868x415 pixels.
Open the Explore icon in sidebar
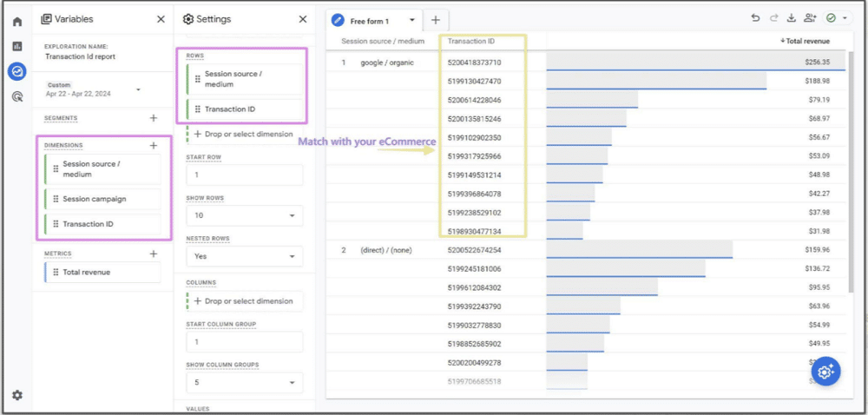coord(17,71)
